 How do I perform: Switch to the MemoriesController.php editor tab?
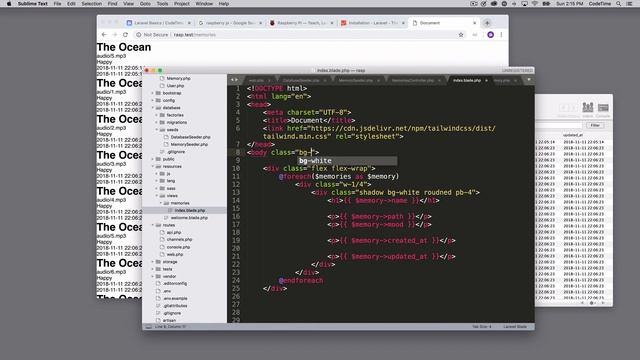point(413,80)
